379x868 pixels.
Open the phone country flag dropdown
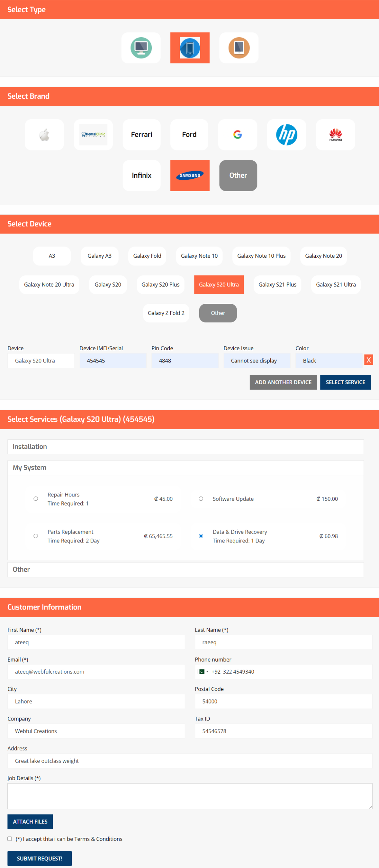(203, 672)
